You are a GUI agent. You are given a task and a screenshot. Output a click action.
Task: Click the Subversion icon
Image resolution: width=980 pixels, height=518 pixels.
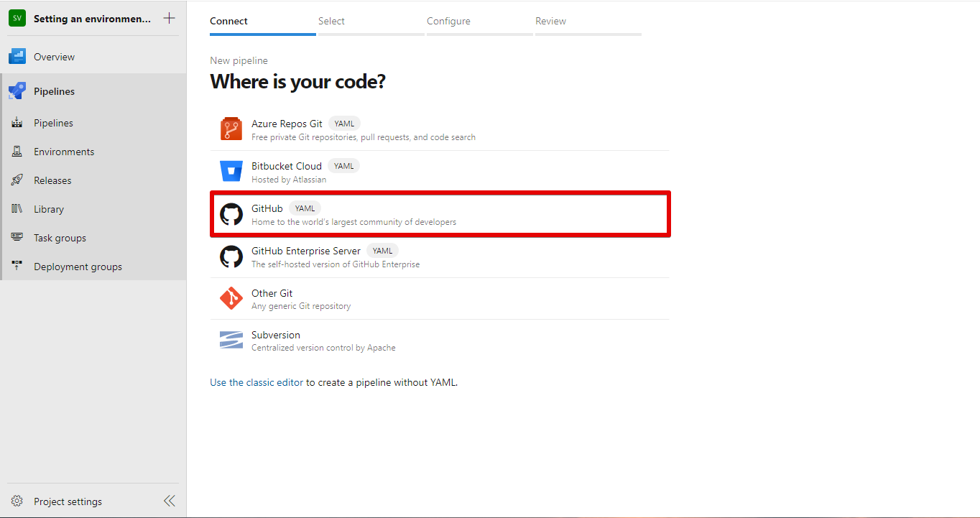click(231, 341)
